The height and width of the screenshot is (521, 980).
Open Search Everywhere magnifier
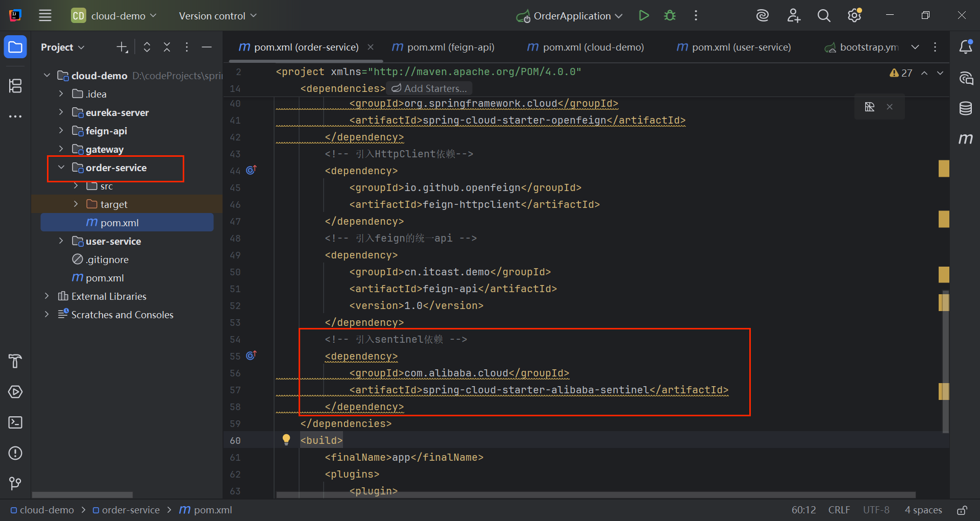click(824, 16)
